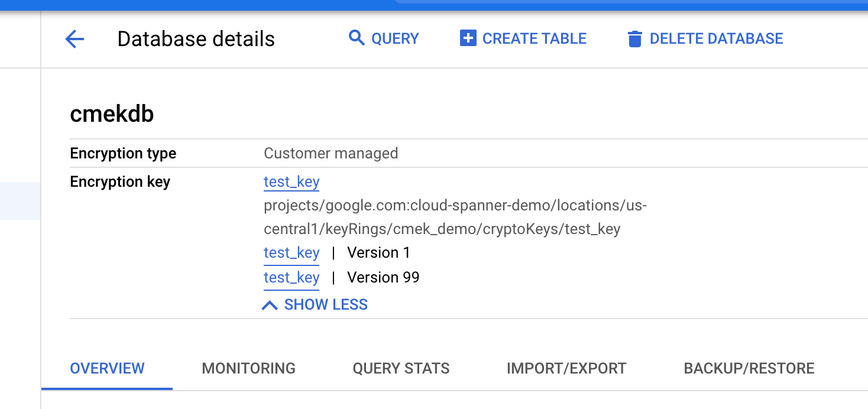The width and height of the screenshot is (868, 409).
Task: Click the upward chevron beside SHOW LESS
Action: pos(270,304)
